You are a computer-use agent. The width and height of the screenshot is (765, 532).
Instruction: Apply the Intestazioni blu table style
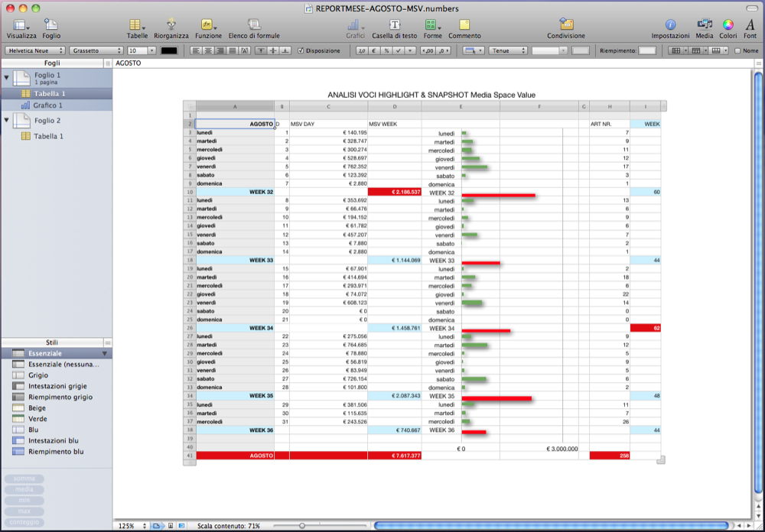pyautogui.click(x=56, y=441)
